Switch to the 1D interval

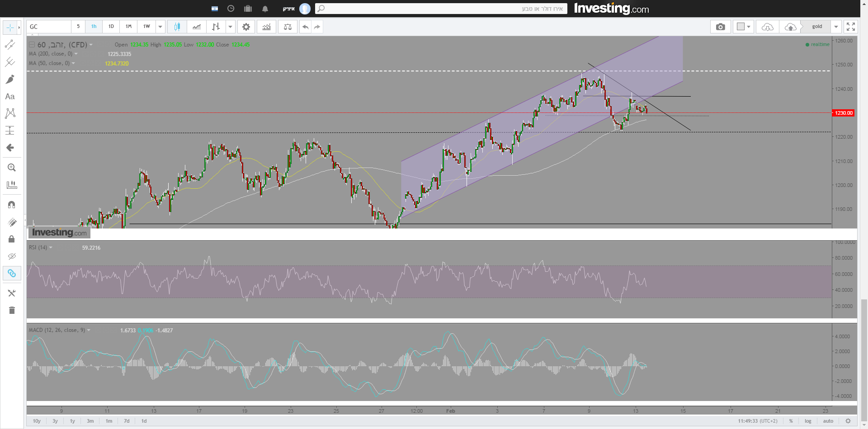pos(111,27)
